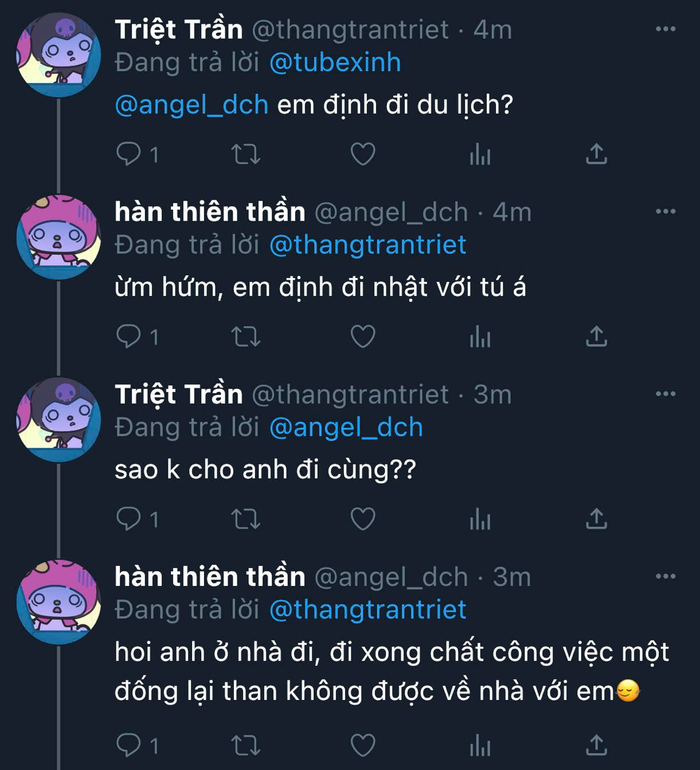Open more options for 'ừm hứm' tweet
700x770 pixels.
[x=665, y=211]
